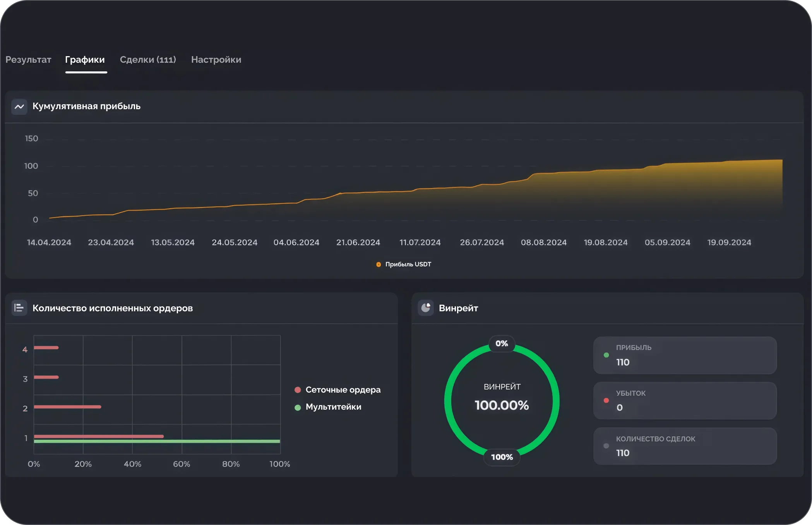Screen dimensions: 812x525
Task: Click the Винрейт pie-chart icon
Action: point(425,308)
